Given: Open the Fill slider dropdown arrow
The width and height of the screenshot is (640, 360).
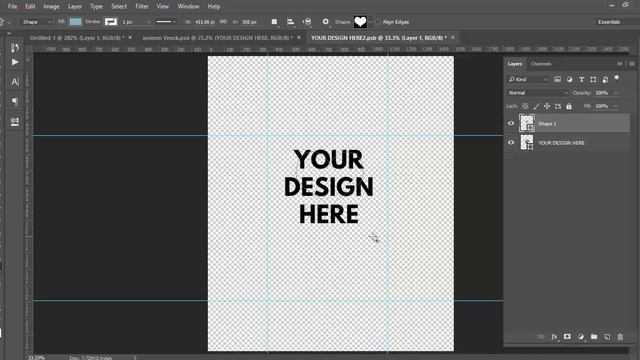Looking at the screenshot, I should tap(616, 106).
